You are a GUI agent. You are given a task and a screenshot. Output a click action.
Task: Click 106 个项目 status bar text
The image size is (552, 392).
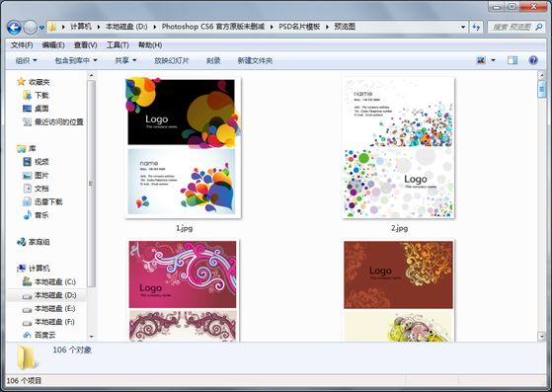tap(24, 381)
